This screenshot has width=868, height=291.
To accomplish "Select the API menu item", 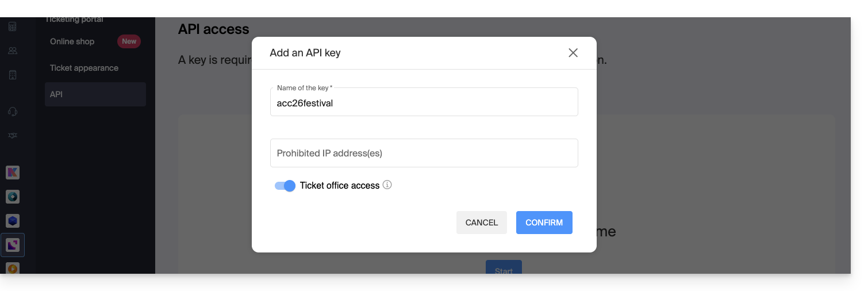I will tap(56, 94).
